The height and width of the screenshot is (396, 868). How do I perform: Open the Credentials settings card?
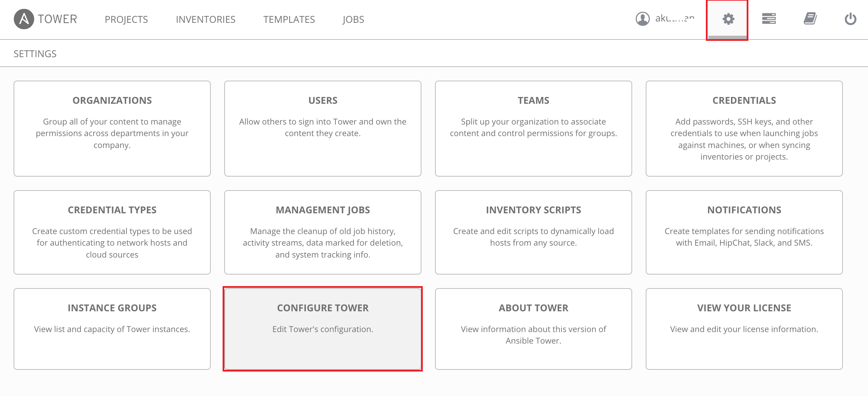tap(744, 129)
